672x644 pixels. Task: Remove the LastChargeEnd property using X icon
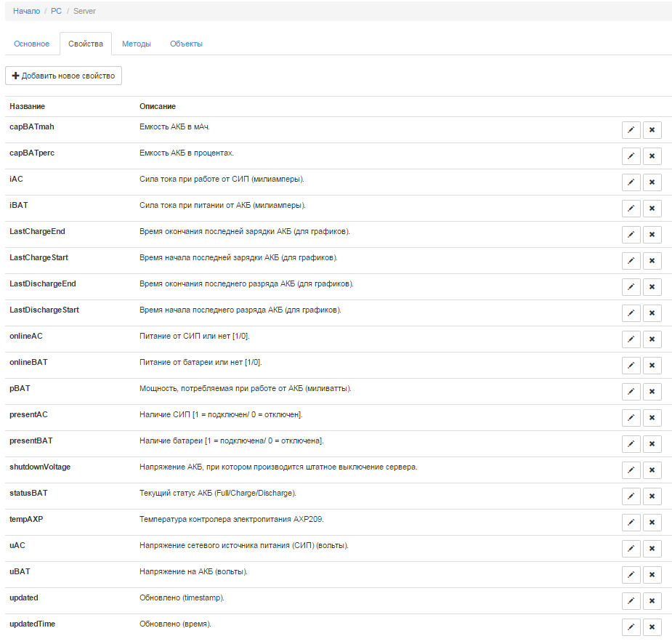(652, 235)
